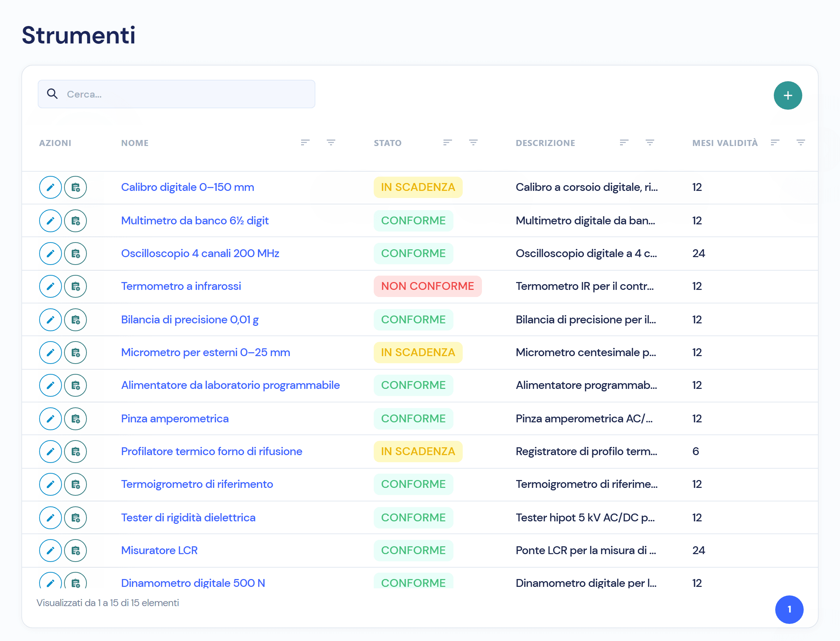Click the description 'Tester hipot 5 kV AC/DC p...'
This screenshot has width=840, height=641.
point(585,517)
